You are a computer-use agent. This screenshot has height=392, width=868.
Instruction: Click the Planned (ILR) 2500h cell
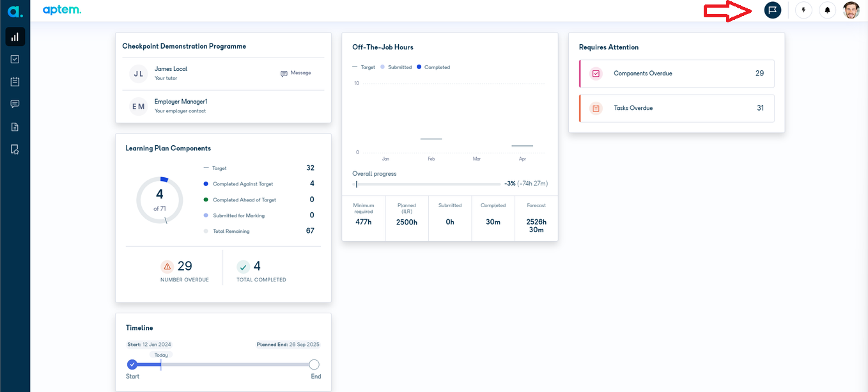coord(407,218)
